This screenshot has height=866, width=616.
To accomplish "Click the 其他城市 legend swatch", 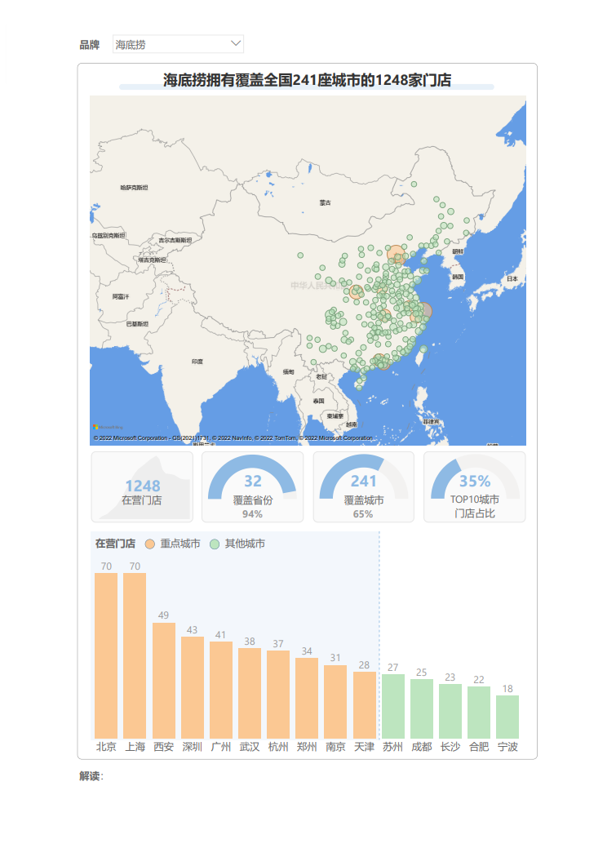I will click(x=215, y=544).
